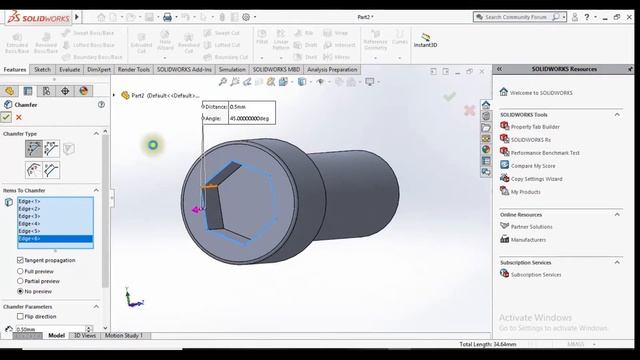Switch to the Sketch ribbon tab
The width and height of the screenshot is (640, 360).
click(x=42, y=70)
